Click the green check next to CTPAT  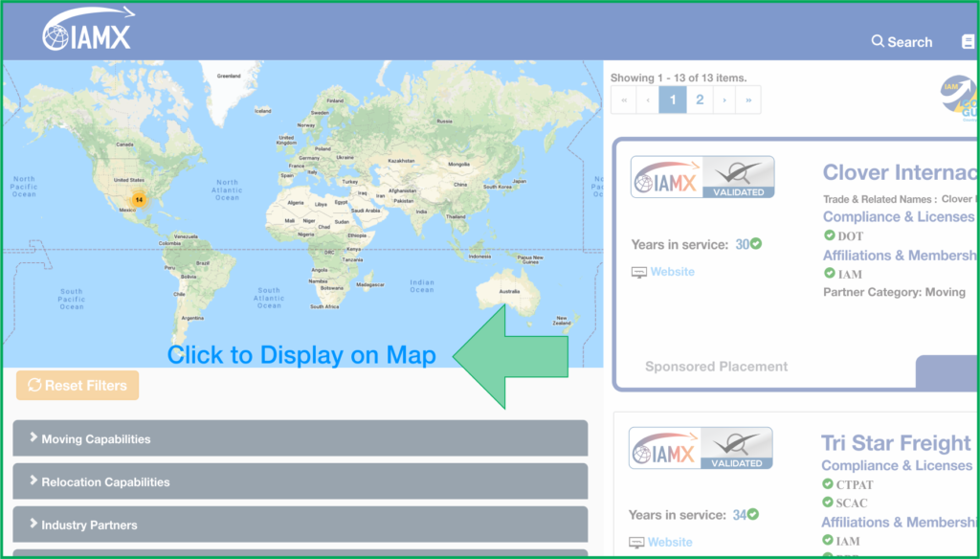(x=828, y=483)
